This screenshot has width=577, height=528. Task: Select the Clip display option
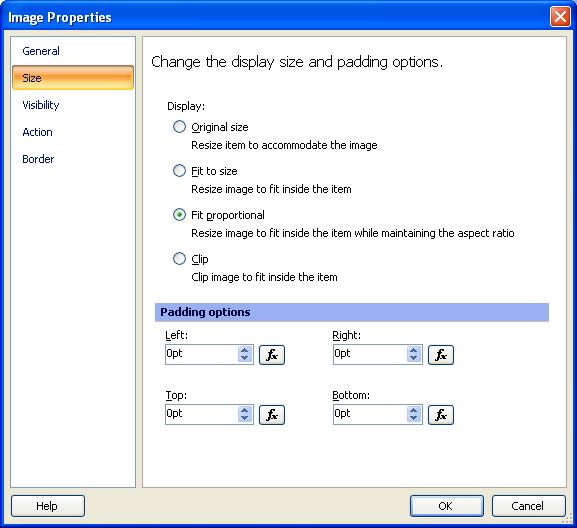tap(179, 259)
